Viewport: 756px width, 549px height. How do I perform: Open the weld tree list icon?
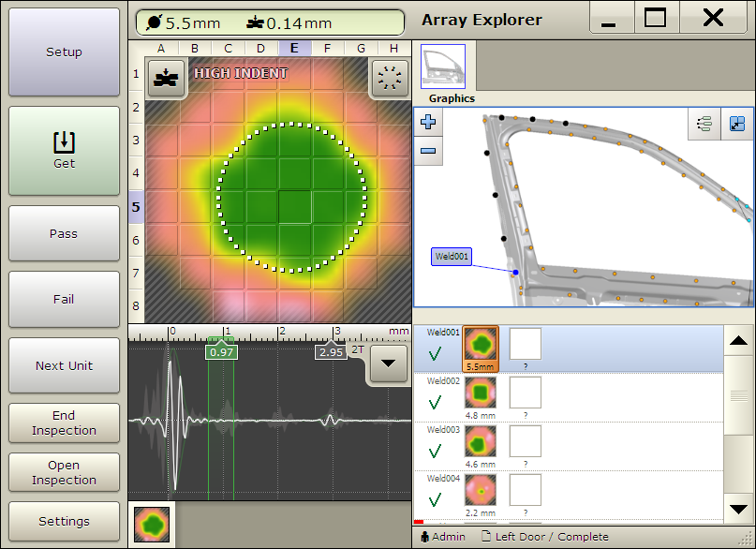point(704,124)
